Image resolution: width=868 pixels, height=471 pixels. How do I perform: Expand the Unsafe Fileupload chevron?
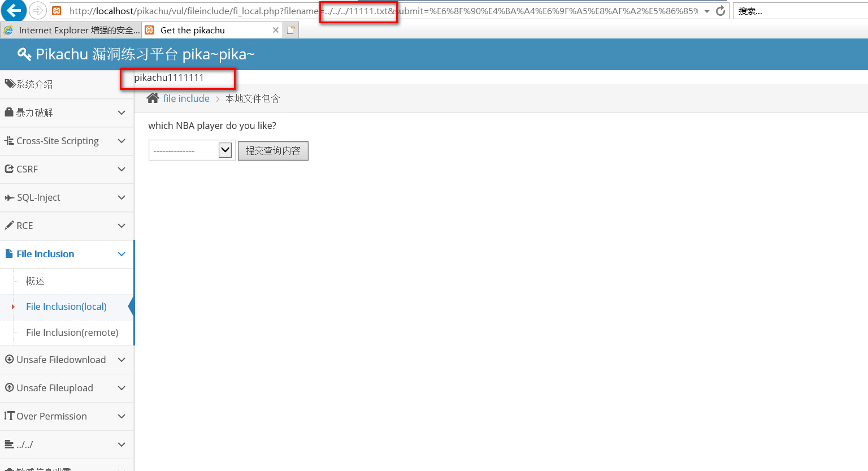(121, 388)
